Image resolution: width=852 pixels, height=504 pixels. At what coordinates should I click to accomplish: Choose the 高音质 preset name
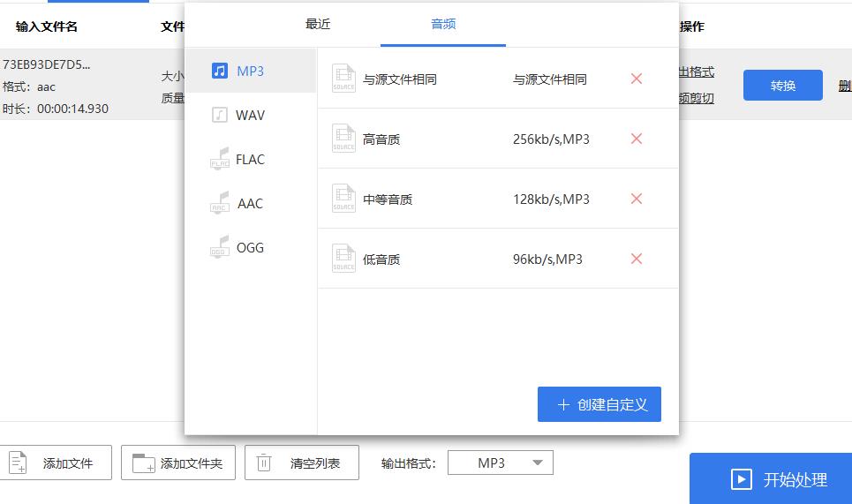(x=381, y=139)
